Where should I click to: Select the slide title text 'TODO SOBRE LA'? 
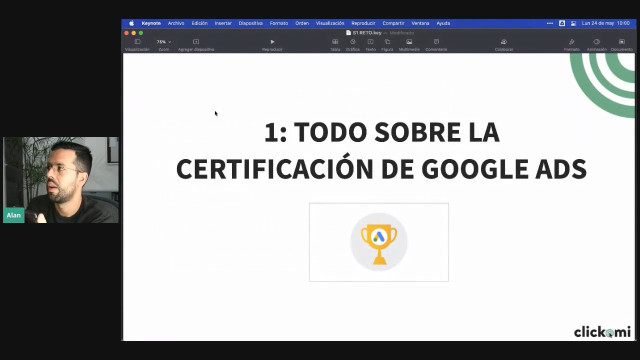396,132
